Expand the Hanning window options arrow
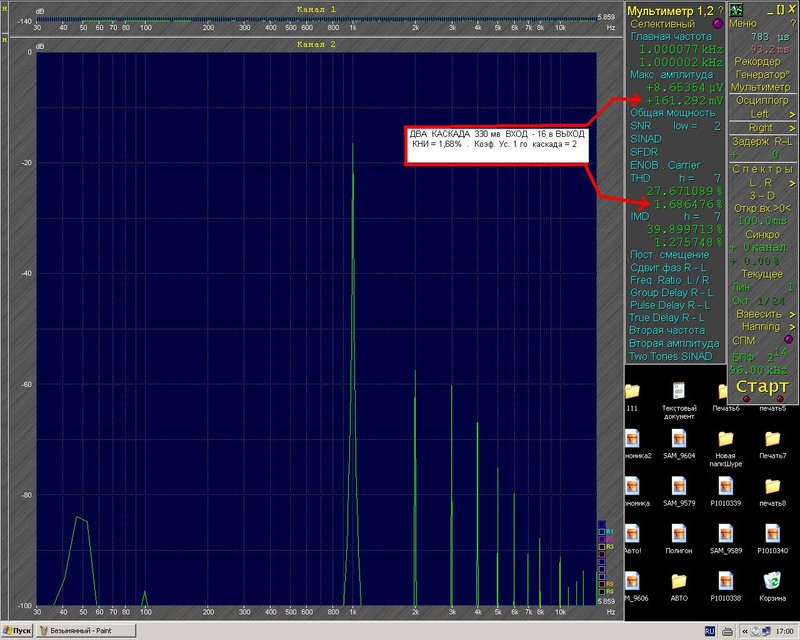Image resolution: width=800 pixels, height=640 pixels. (x=792, y=327)
